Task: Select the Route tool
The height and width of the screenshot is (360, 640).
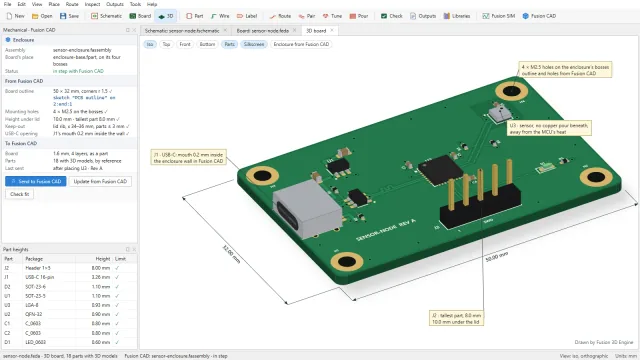Action: 280,16
